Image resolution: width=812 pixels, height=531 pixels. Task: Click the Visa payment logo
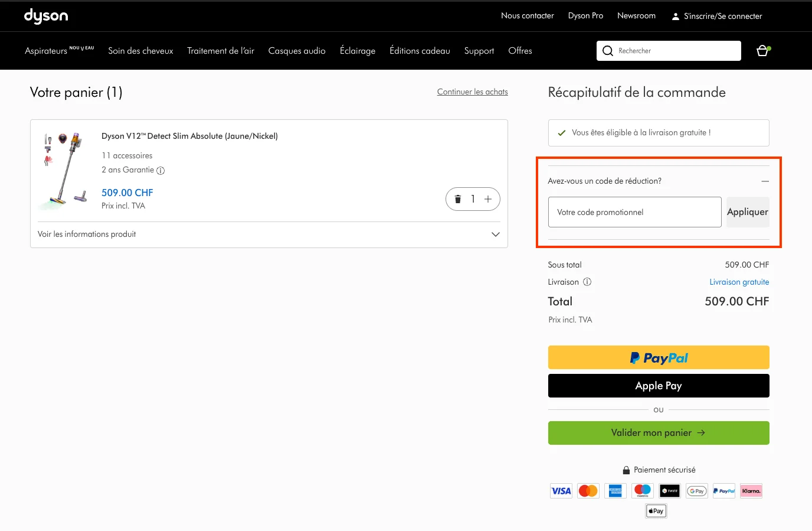click(561, 491)
